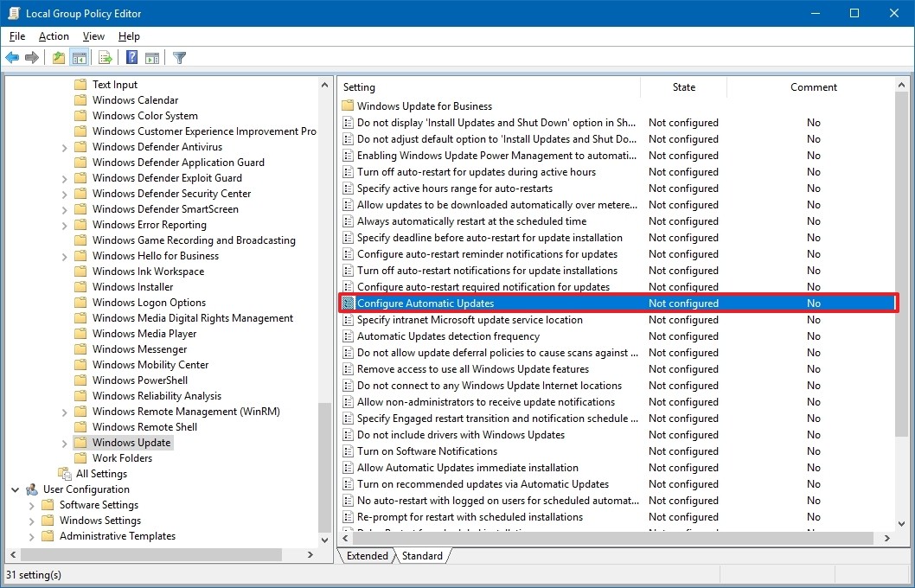Click the Always automatically restart policy icon
Viewport: 915px width, 588px height.
[x=348, y=221]
